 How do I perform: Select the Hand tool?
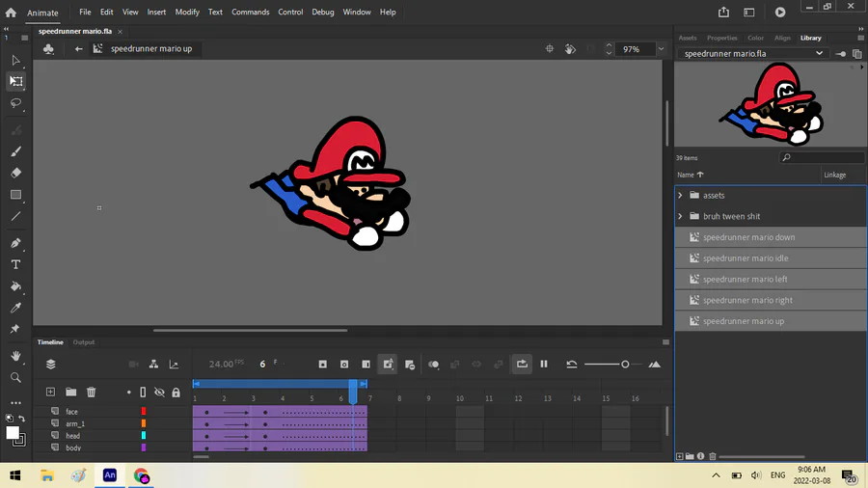click(x=15, y=356)
